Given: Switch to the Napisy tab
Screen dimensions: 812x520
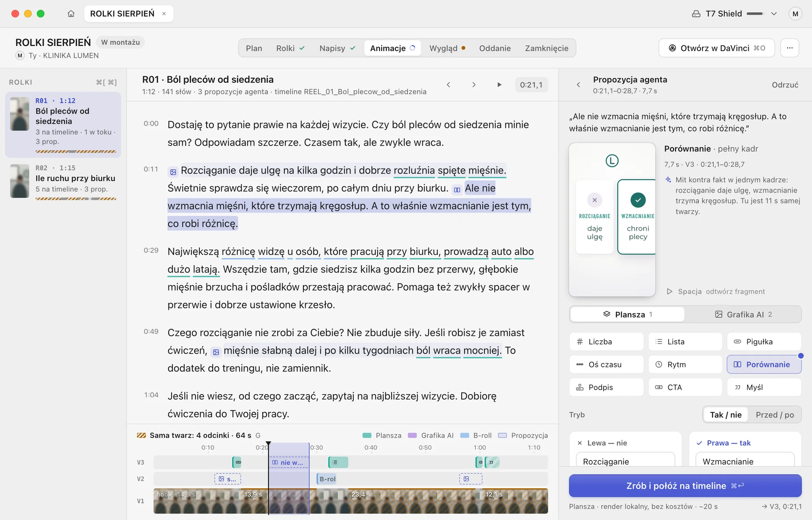Looking at the screenshot, I should (337, 48).
